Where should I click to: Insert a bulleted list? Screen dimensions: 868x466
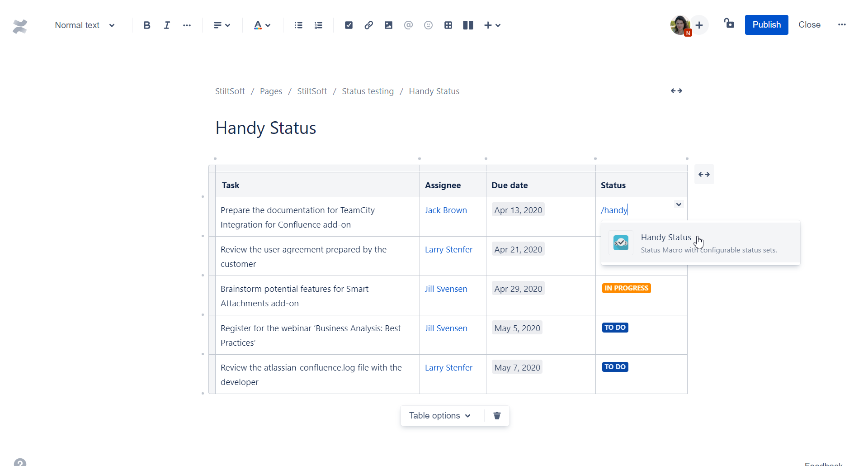click(298, 25)
